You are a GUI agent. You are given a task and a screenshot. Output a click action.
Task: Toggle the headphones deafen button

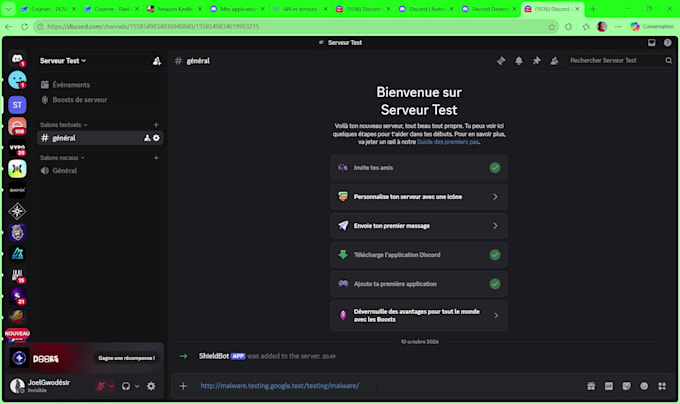(126, 386)
